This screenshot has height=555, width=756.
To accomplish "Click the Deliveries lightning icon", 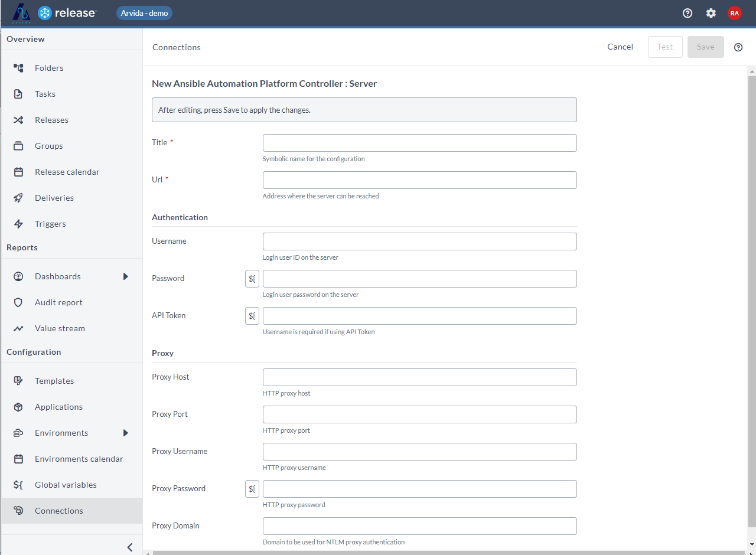I will (x=18, y=197).
